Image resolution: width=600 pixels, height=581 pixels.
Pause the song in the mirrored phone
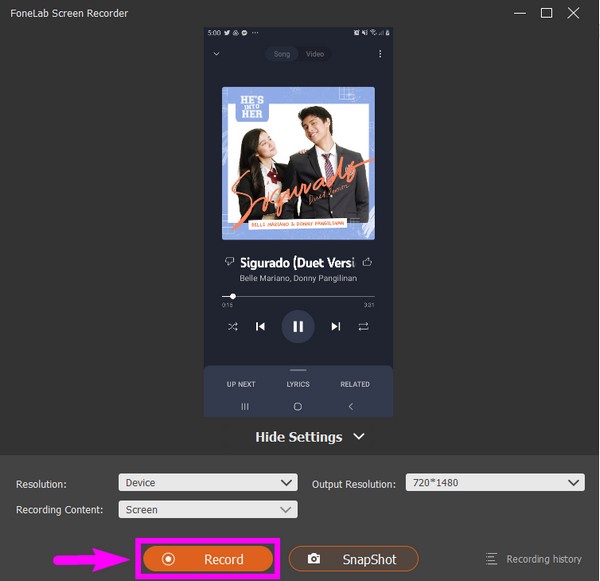tap(298, 326)
